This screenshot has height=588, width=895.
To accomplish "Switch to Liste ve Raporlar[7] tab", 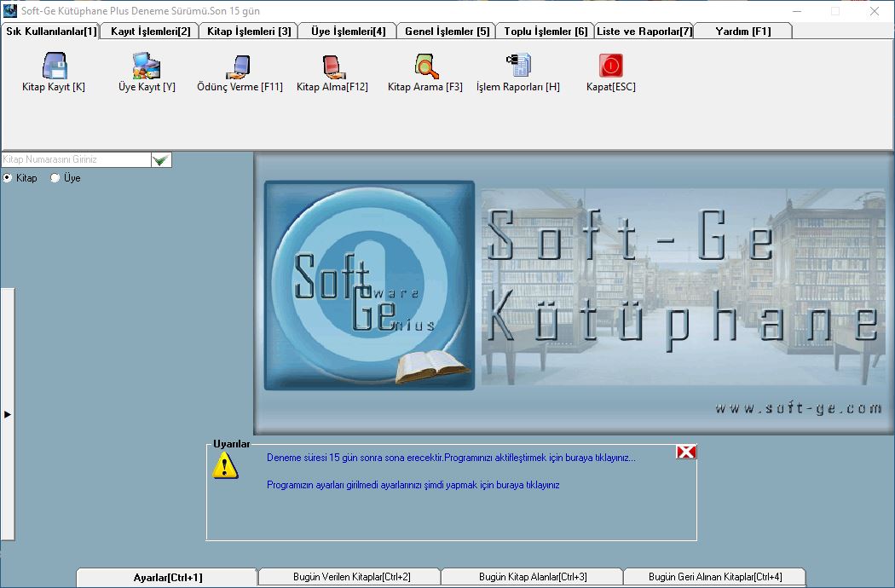I will 644,32.
